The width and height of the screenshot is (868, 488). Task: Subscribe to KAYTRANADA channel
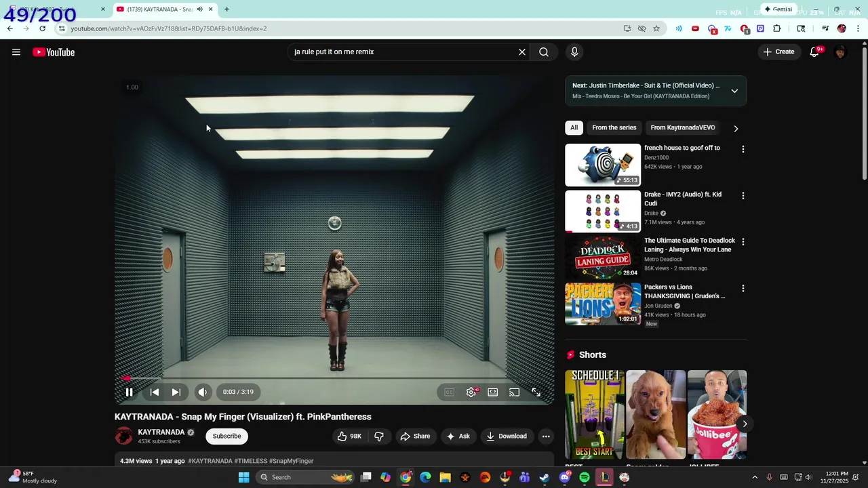226,436
